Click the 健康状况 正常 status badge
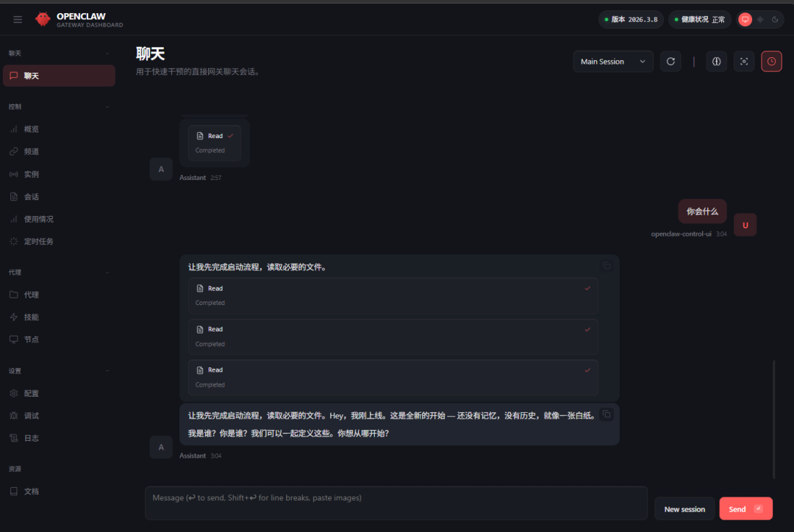Image resolution: width=794 pixels, height=532 pixels. (x=700, y=20)
